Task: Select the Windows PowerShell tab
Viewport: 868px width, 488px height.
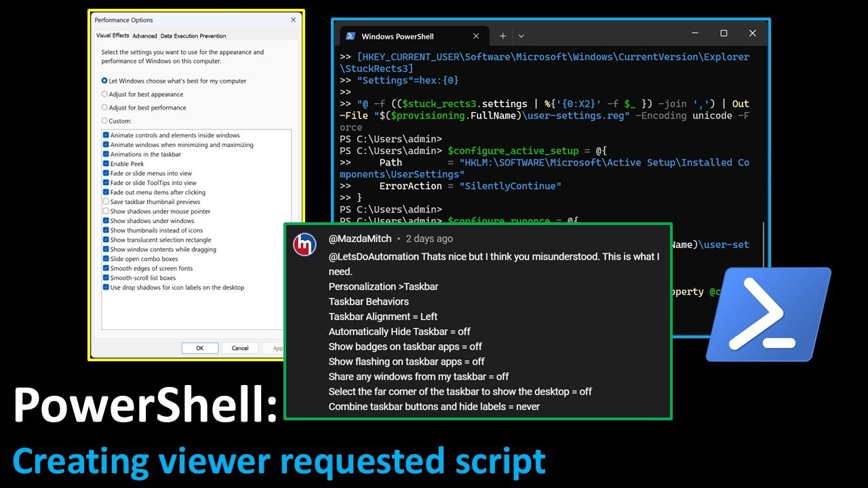Action: [412, 36]
